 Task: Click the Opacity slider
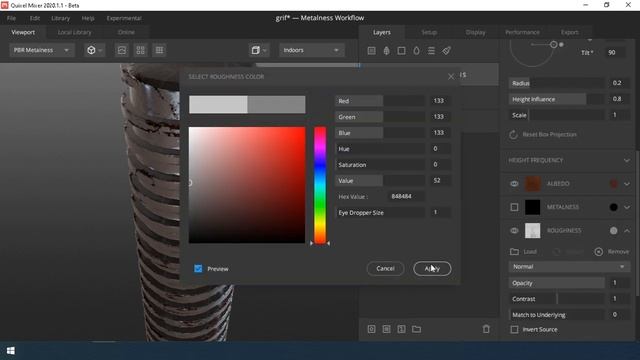(557, 283)
